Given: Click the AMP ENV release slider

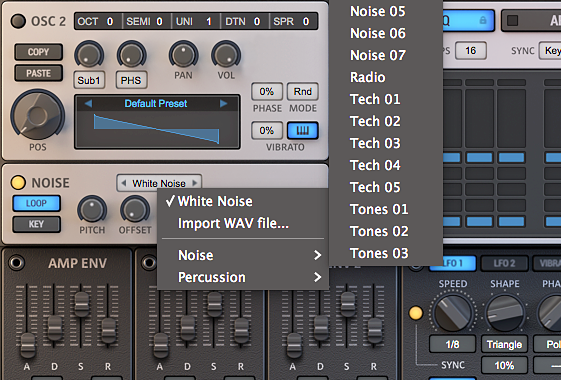Looking at the screenshot, I should (x=108, y=330).
